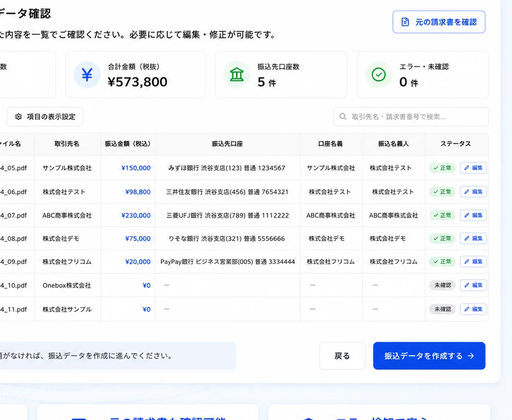The height and width of the screenshot is (420, 512).
Task: Edit the Onebox株式会社 row
Action: pyautogui.click(x=474, y=285)
